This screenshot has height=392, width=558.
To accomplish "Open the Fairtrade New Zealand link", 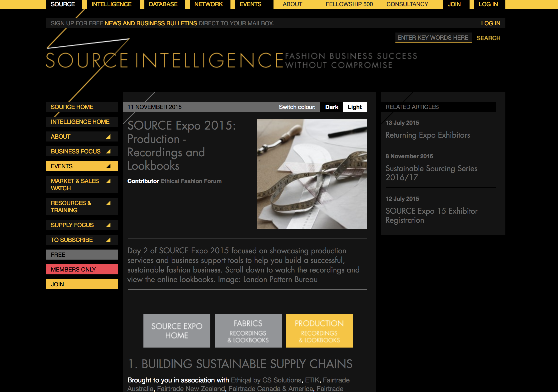I will tap(191, 389).
